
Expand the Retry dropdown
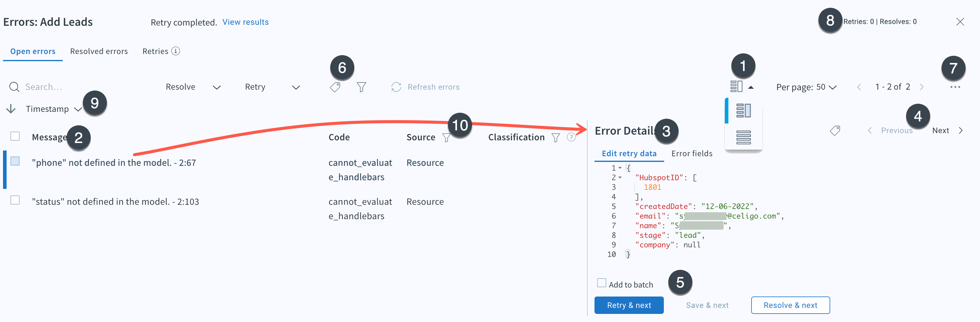click(272, 87)
